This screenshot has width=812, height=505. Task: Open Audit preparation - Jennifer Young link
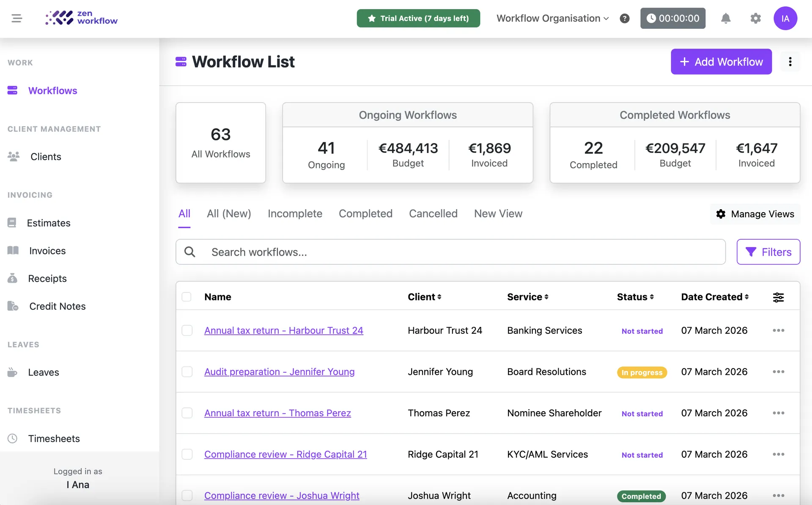point(280,372)
